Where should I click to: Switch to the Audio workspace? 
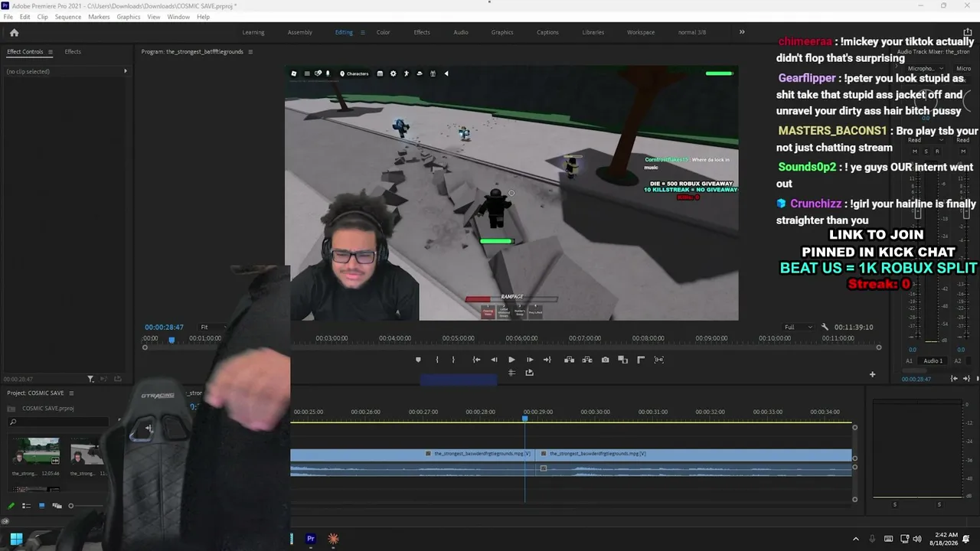coord(461,32)
